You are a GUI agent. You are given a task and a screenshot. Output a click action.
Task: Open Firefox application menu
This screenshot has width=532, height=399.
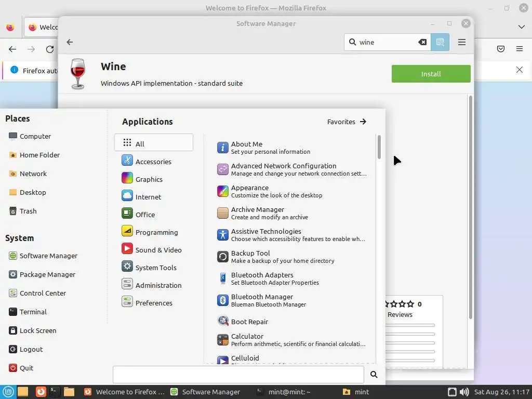click(x=520, y=49)
